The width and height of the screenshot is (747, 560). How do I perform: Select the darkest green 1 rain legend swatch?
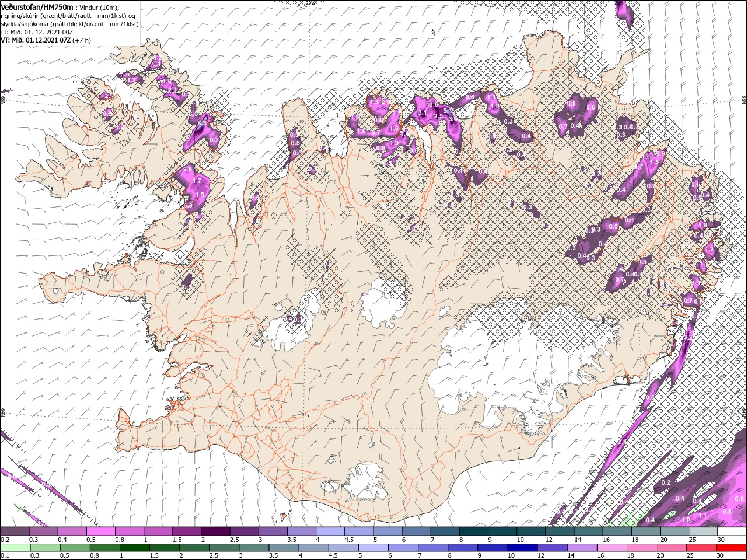click(x=134, y=547)
